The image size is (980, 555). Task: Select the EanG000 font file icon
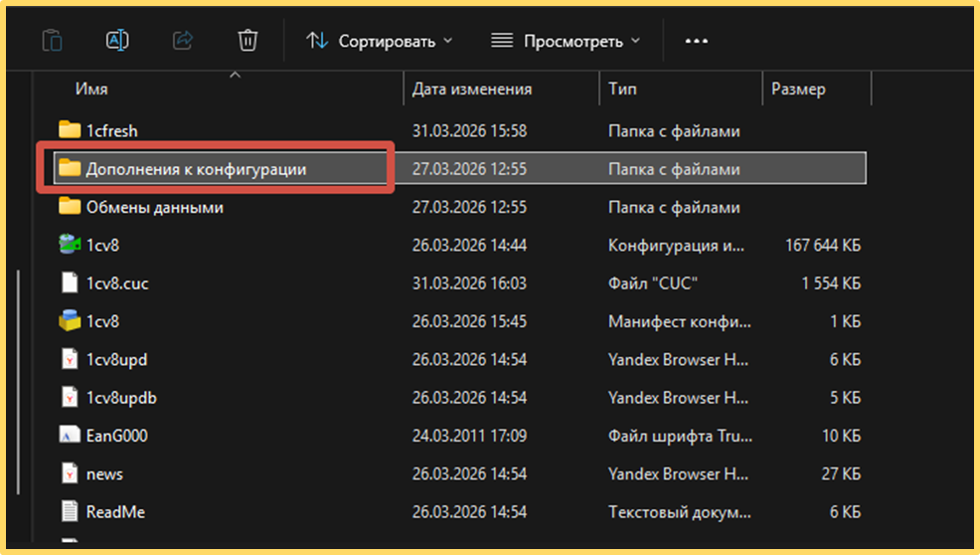click(70, 435)
